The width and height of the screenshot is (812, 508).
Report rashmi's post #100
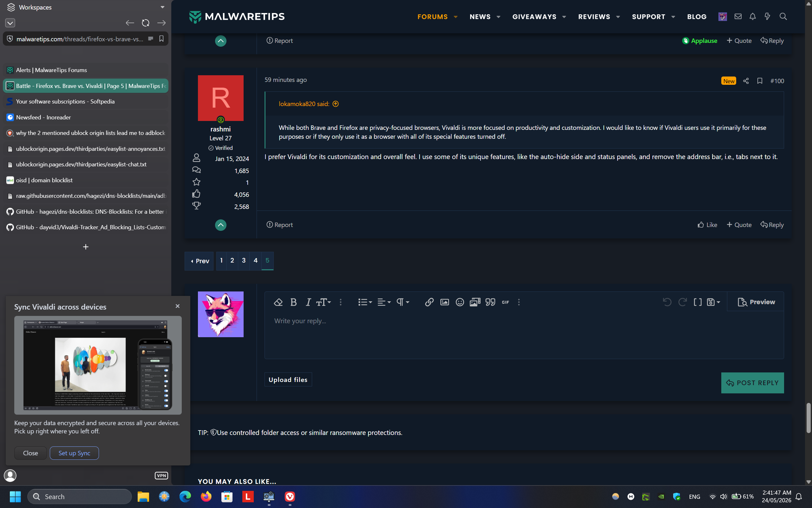point(279,225)
